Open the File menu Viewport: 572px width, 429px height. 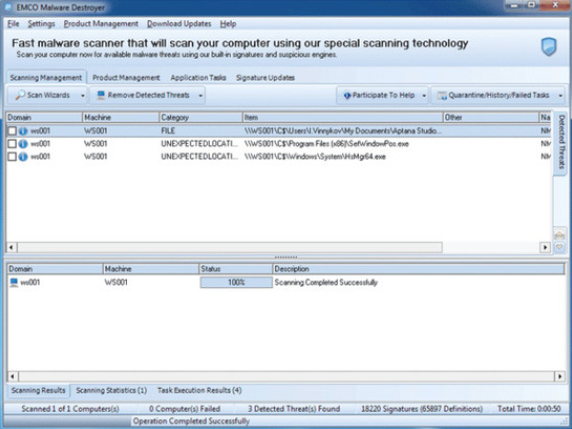click(x=13, y=24)
